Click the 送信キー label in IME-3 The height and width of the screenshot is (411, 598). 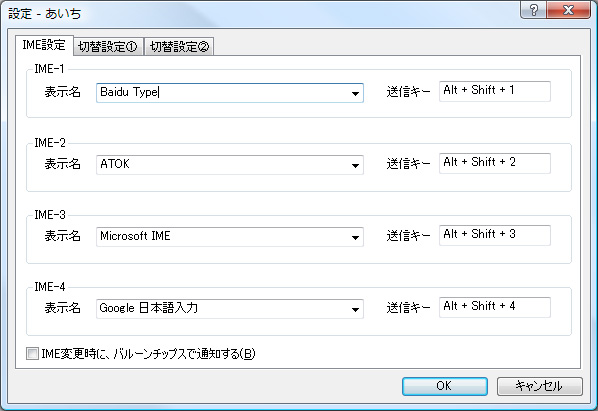click(408, 236)
